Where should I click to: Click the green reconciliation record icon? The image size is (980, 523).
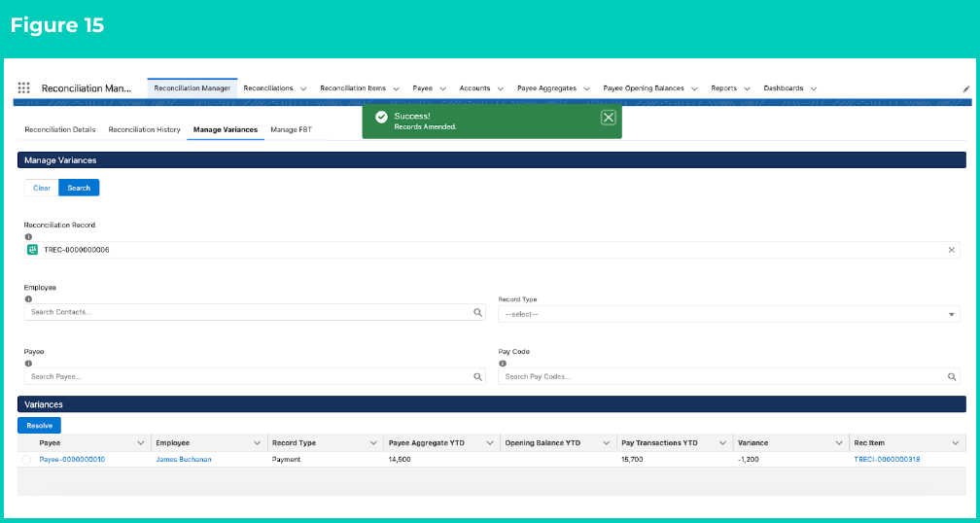(x=32, y=250)
